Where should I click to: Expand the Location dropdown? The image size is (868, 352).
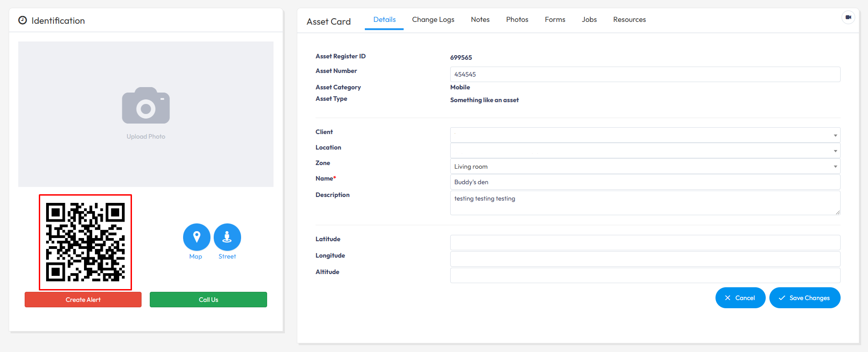tap(645, 150)
